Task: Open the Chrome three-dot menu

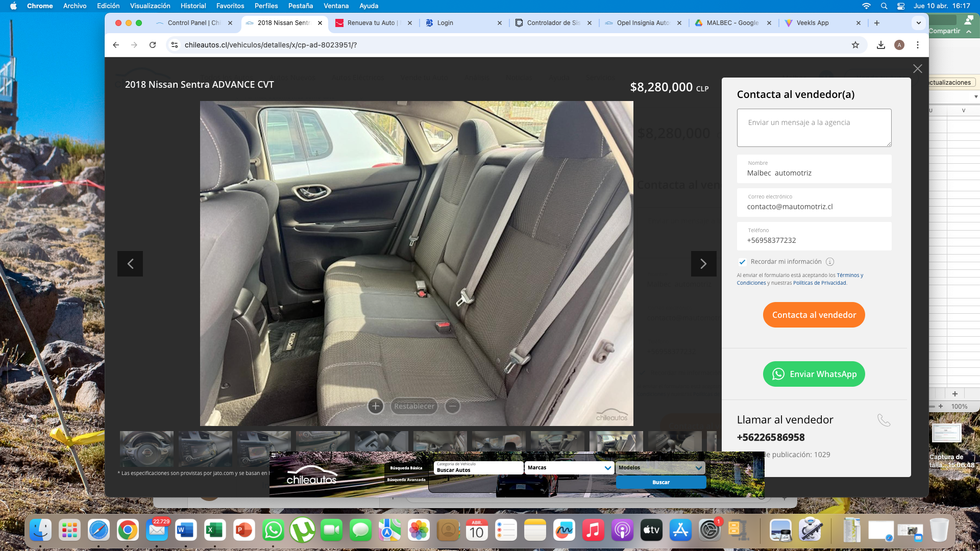Action: coord(918,45)
